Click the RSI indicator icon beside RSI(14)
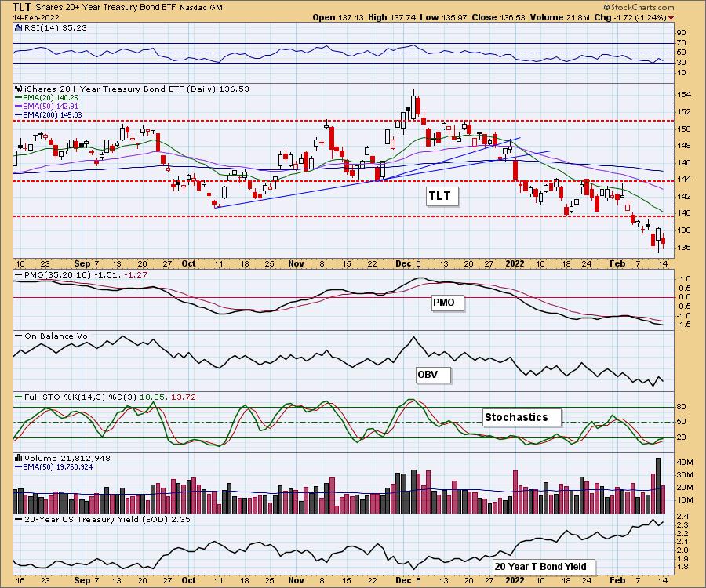 pos(19,27)
